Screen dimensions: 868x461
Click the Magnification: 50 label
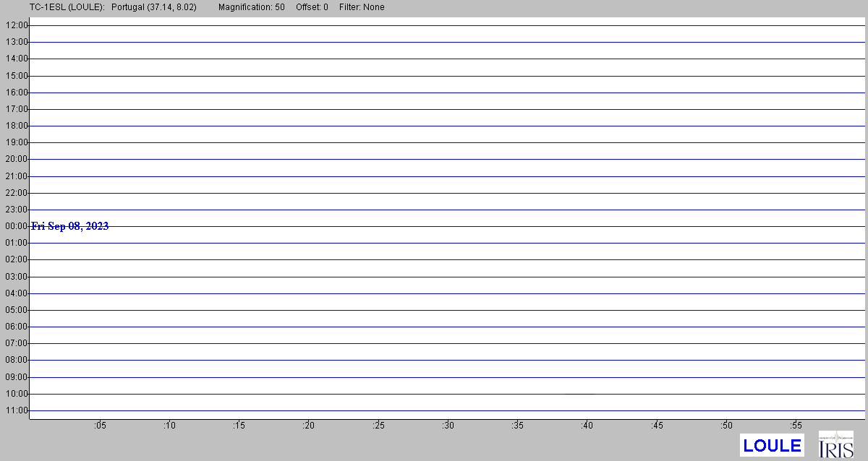251,7
